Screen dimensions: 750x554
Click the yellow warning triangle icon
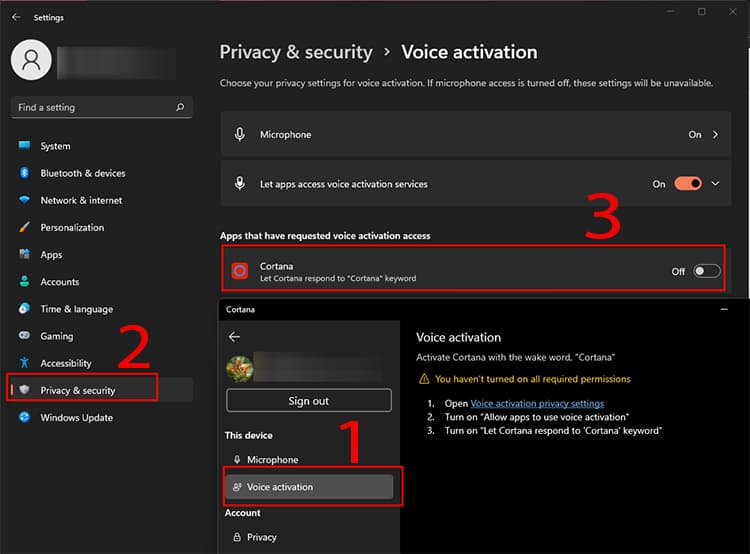point(424,379)
